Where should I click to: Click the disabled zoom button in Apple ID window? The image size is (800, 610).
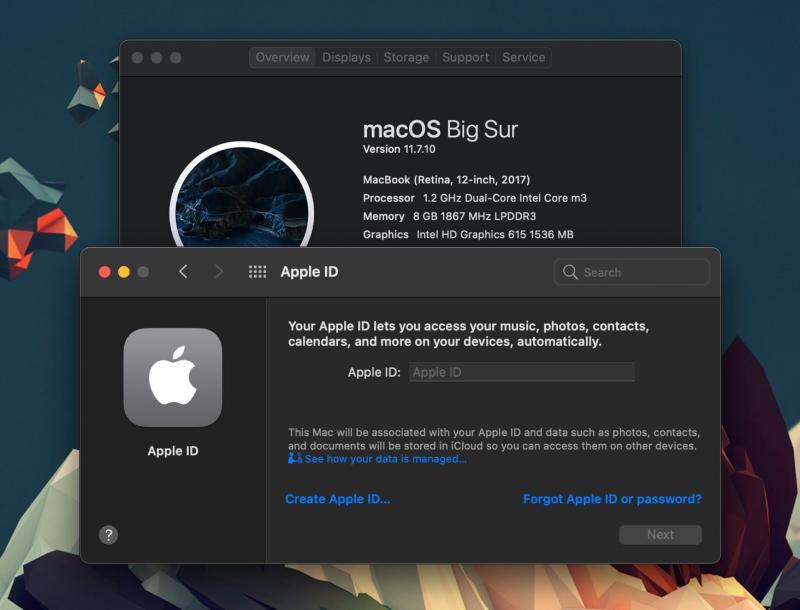(x=143, y=272)
